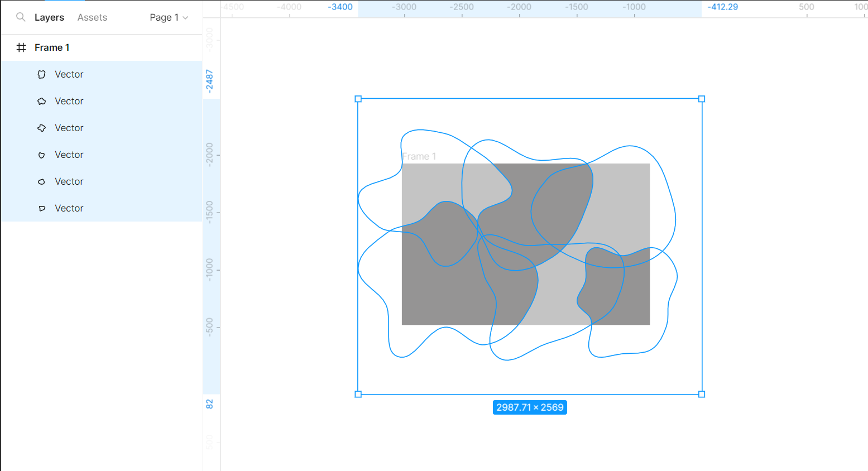
Task: Click the -3400 marker on the horizontal ruler
Action: (x=340, y=7)
